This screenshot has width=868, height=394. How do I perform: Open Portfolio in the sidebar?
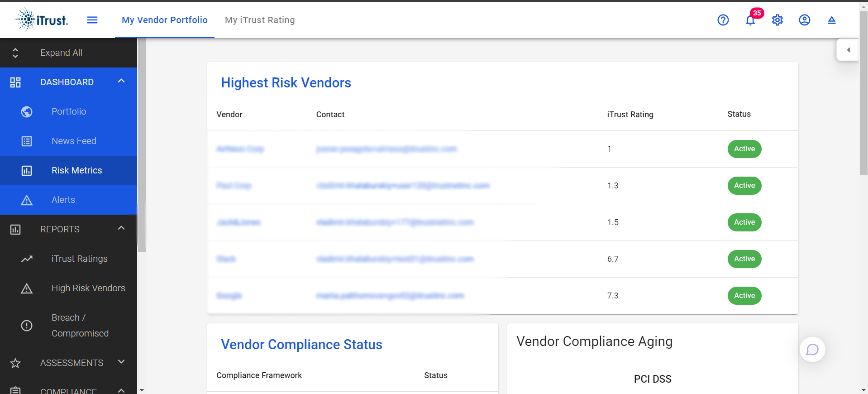coord(69,111)
